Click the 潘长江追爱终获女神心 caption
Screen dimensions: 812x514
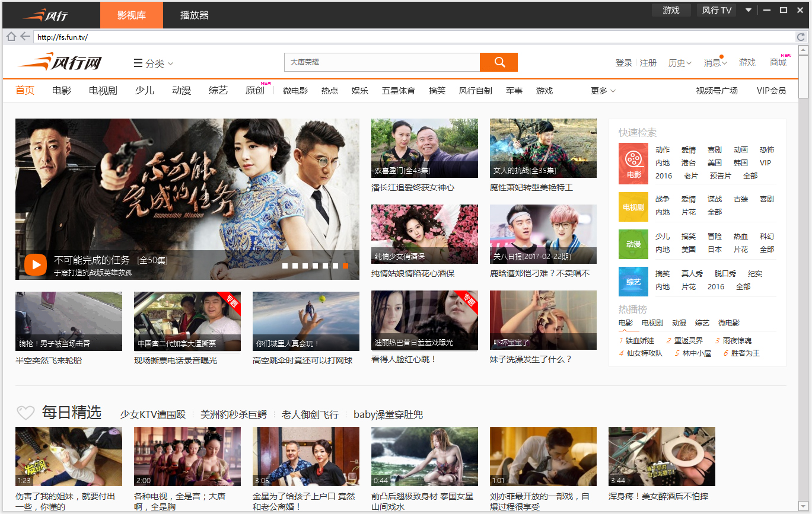click(x=413, y=187)
